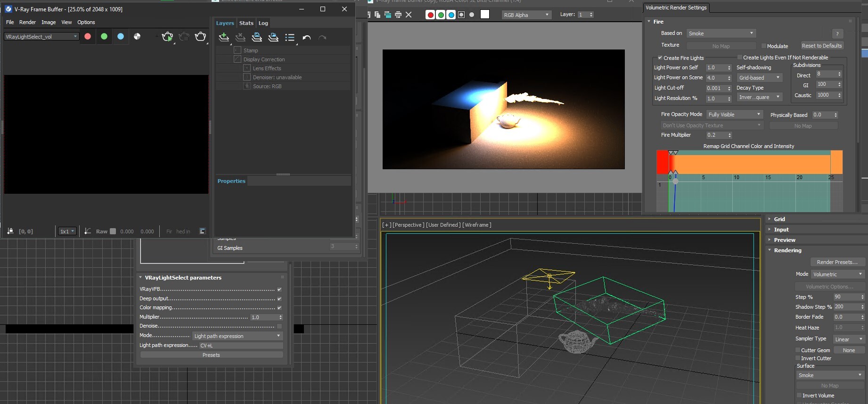Open Sampler Type Linear dropdown
868x404 pixels.
pyautogui.click(x=849, y=339)
